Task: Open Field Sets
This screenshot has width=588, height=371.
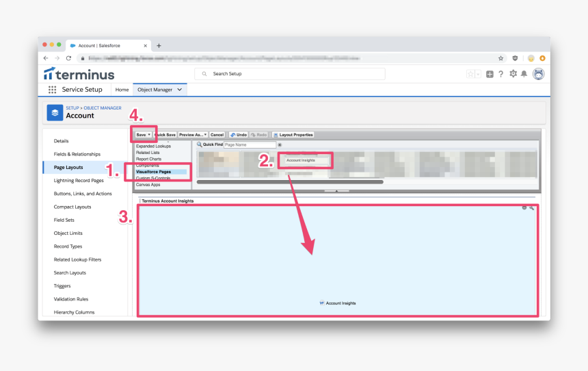Action: click(64, 220)
